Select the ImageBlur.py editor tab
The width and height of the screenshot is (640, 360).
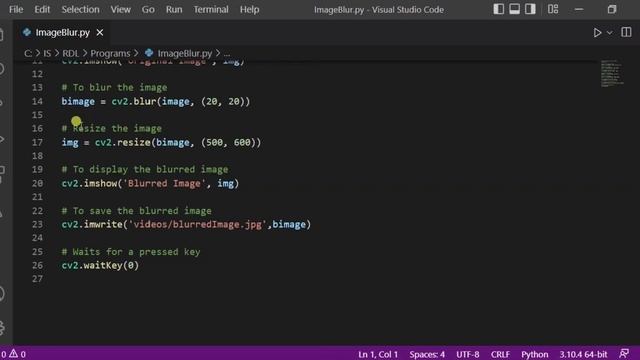pos(62,33)
